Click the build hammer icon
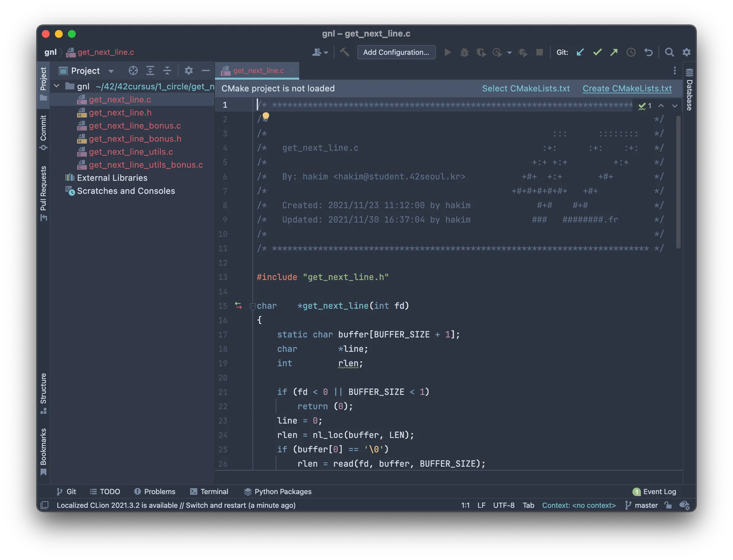 click(345, 52)
